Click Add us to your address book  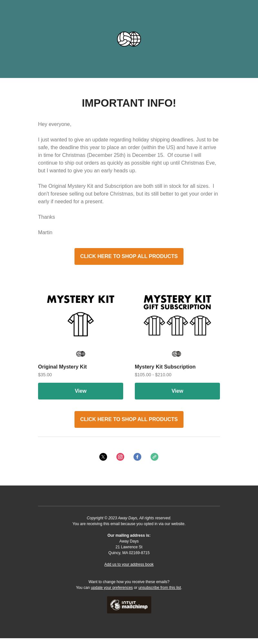pos(129,564)
